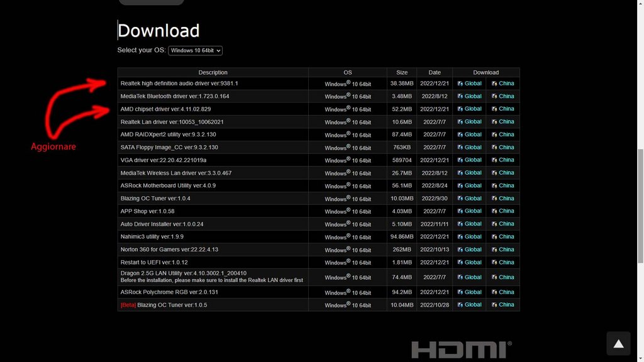Image resolution: width=644 pixels, height=362 pixels.
Task: Get SATA Floppy Image_CC via China
Action: 502,147
